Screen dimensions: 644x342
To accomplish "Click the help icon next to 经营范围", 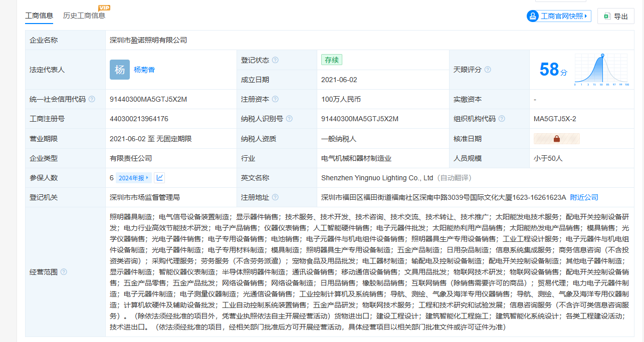I will (64, 272).
